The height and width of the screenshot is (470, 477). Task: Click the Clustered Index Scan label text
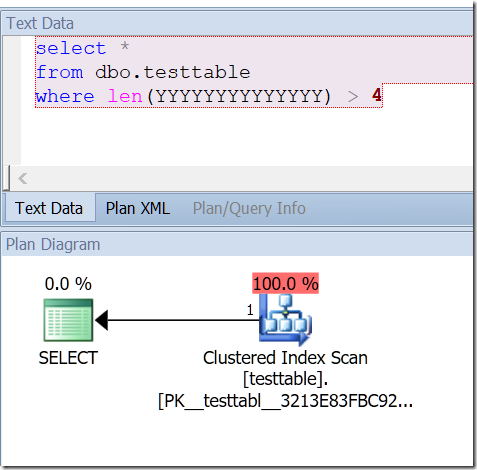(286, 358)
